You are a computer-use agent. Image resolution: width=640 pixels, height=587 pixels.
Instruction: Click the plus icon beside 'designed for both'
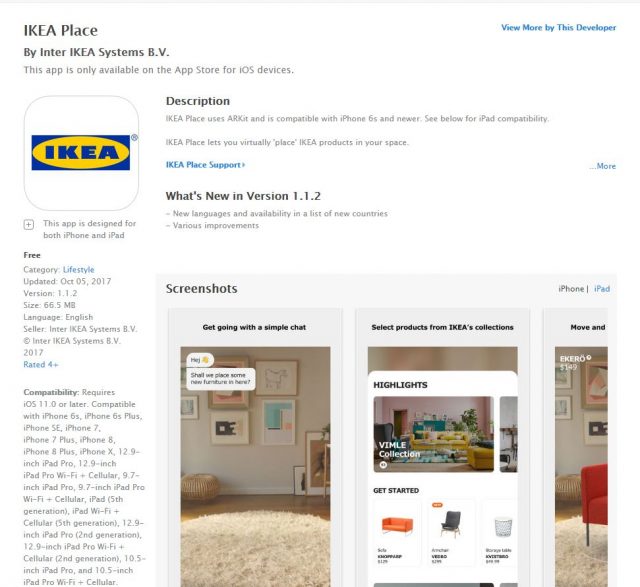[29, 225]
